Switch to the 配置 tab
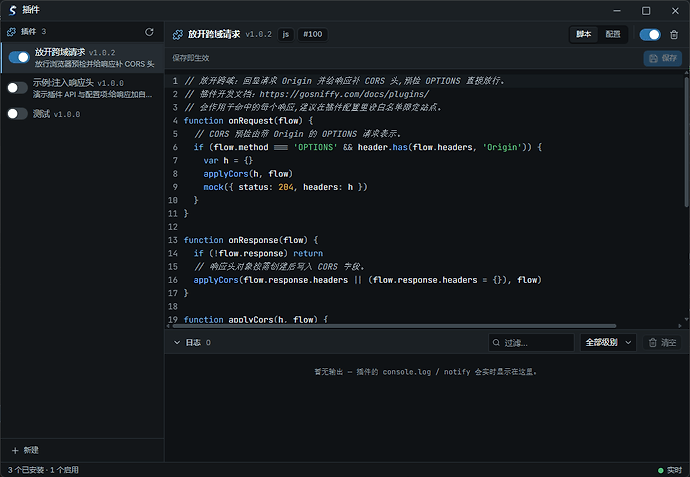 click(613, 34)
